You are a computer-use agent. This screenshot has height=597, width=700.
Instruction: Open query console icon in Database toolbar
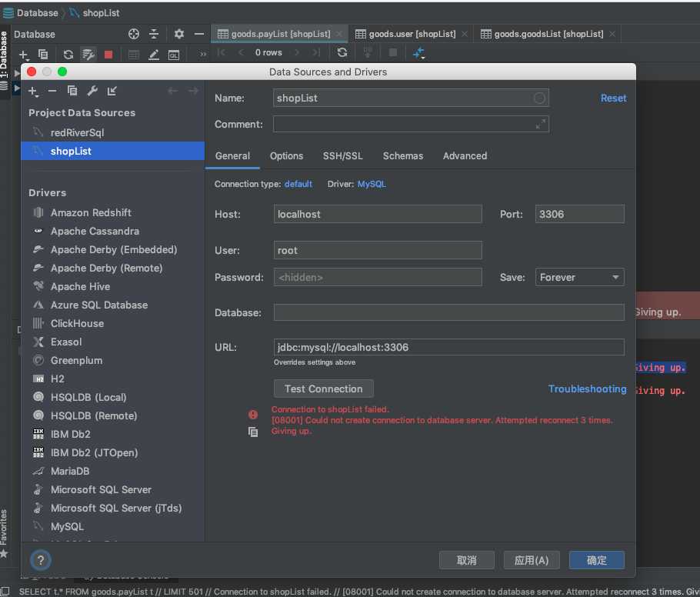[x=174, y=55]
